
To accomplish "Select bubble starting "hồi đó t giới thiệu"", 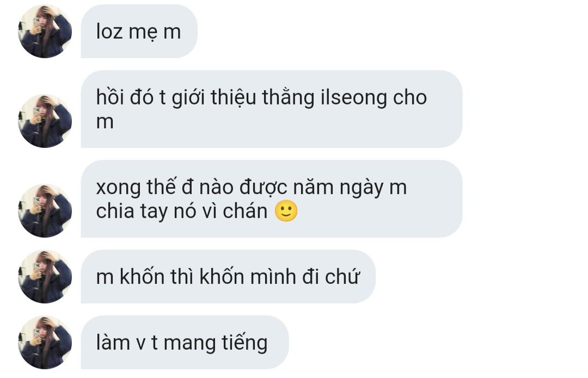I will click(272, 109).
